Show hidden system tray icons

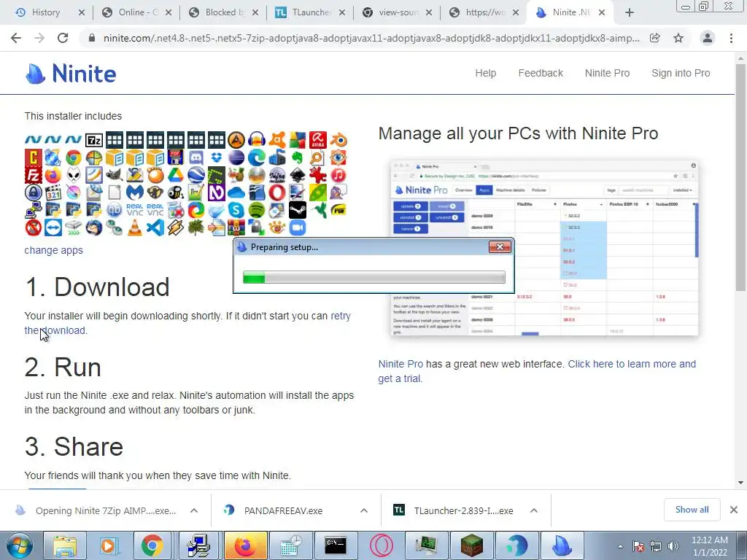(x=620, y=546)
